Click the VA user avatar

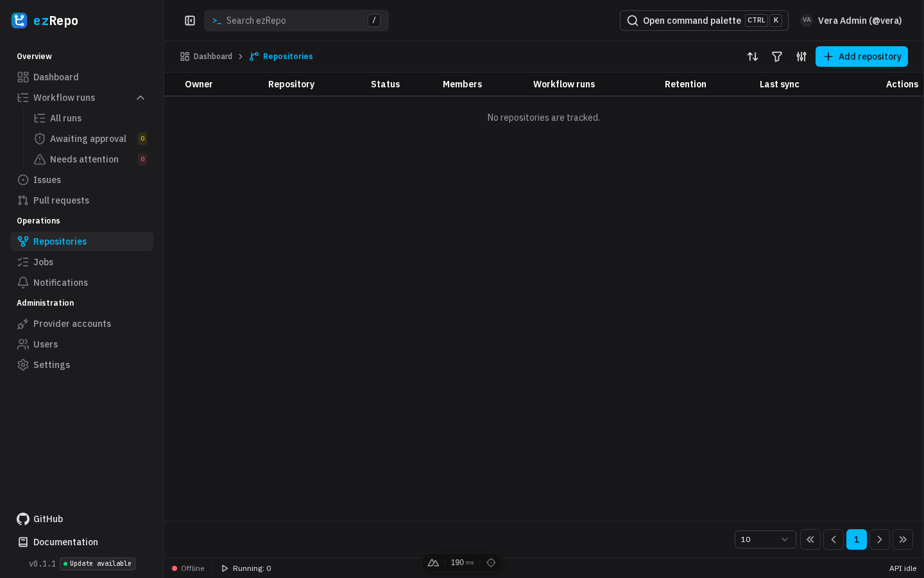[x=807, y=21]
